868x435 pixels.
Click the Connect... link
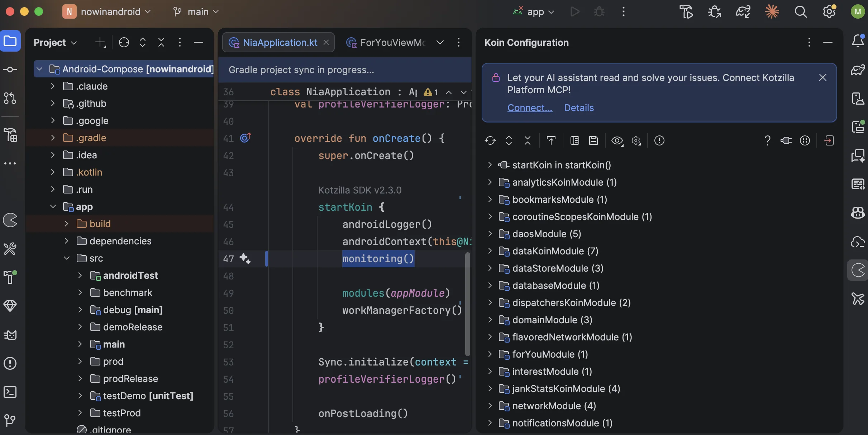pyautogui.click(x=530, y=107)
